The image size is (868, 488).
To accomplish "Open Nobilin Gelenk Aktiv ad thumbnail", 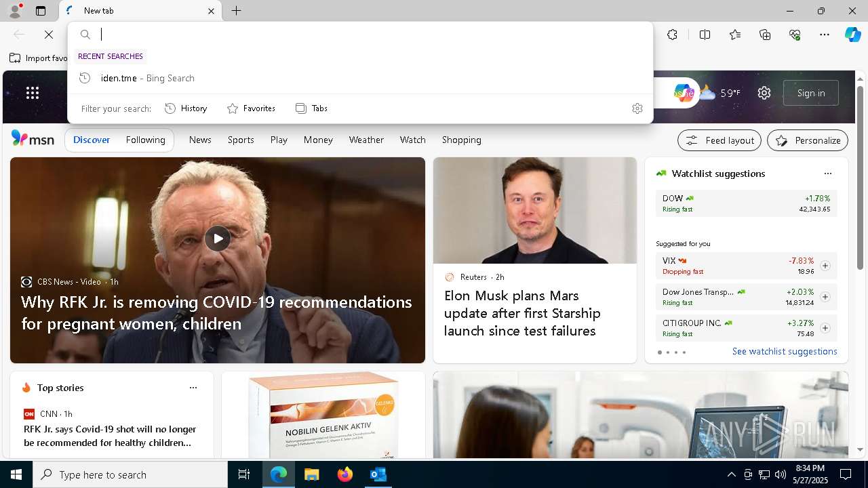I will [x=323, y=415].
